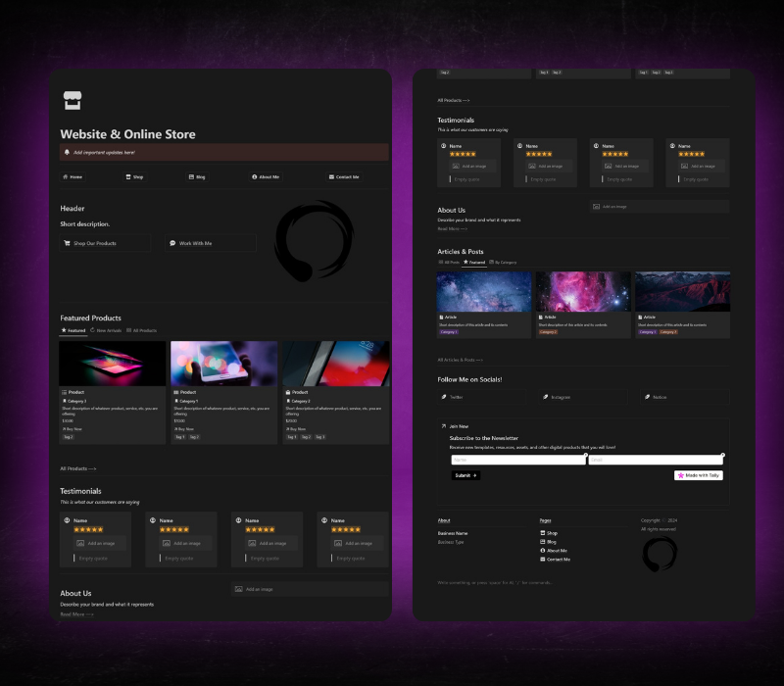
Task: Click Buy Now on the Category 1 product
Action: coord(184,429)
